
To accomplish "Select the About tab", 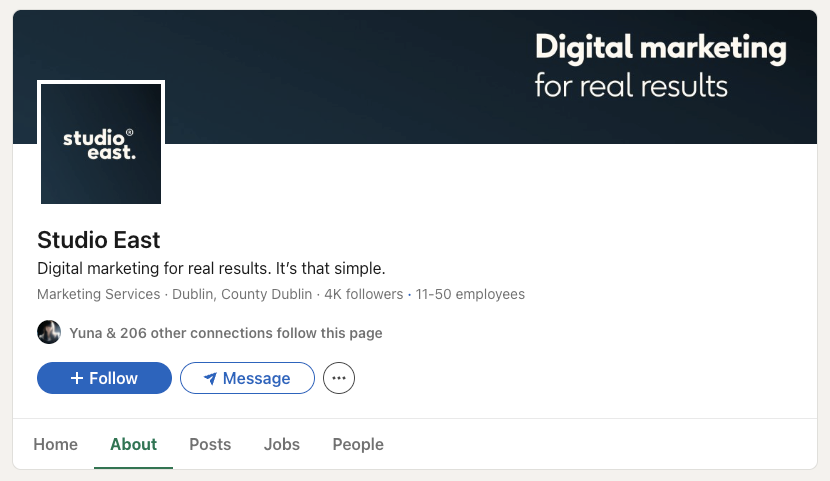I will click(133, 444).
